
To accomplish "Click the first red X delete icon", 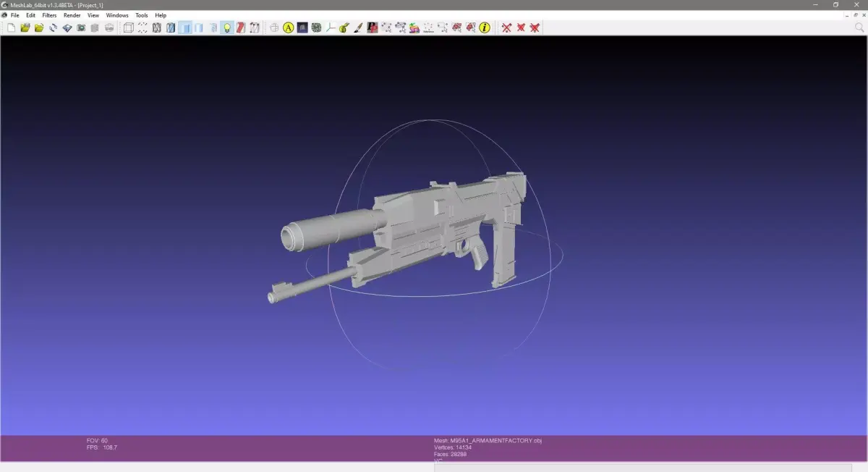I will click(506, 28).
